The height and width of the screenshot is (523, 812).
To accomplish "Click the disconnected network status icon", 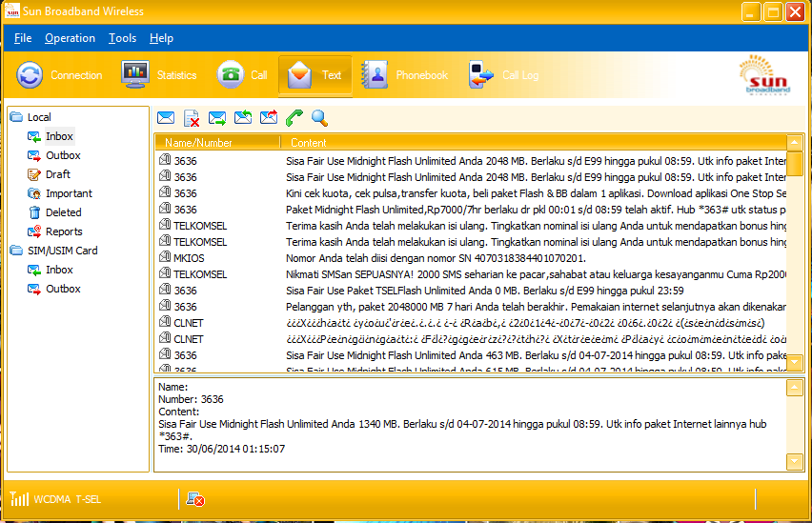I will [195, 499].
